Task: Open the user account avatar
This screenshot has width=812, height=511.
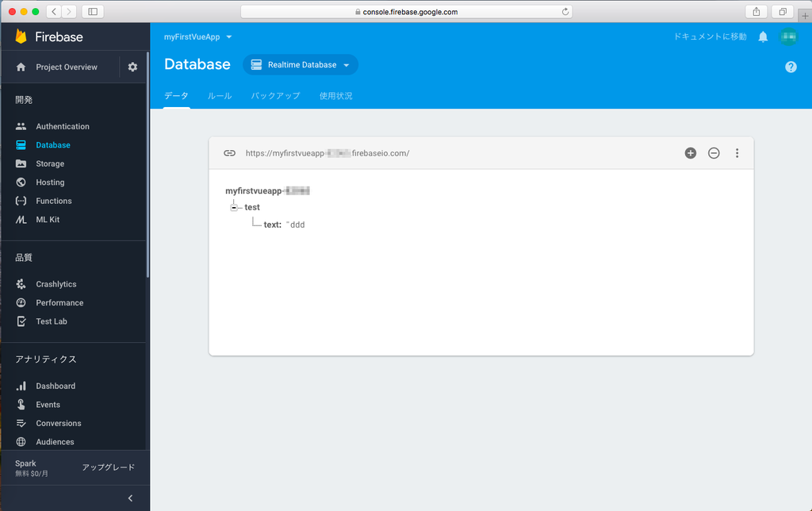Action: tap(789, 36)
